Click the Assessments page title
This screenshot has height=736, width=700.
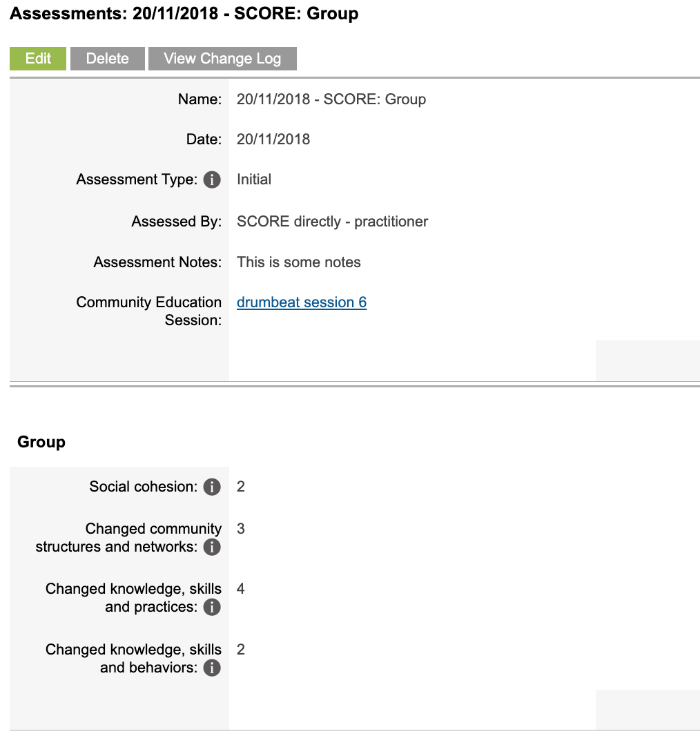(184, 13)
